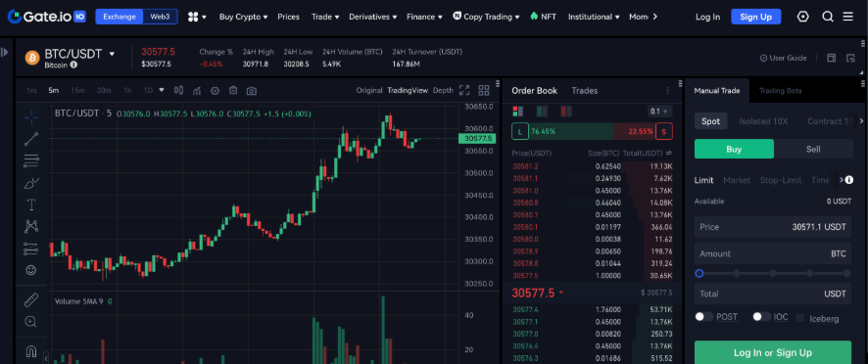Screen dimensions: 868x364
Task: Switch to the Trades tab
Action: (585, 91)
